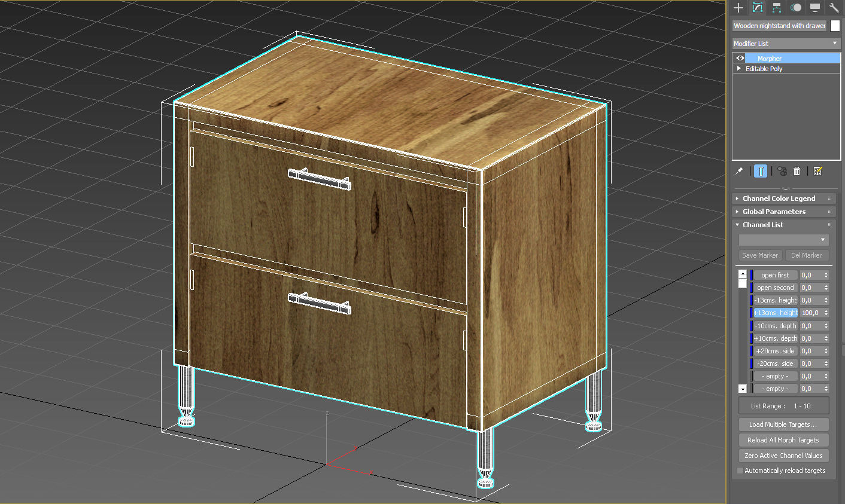
Task: Click Del Marker button
Action: [x=807, y=255]
